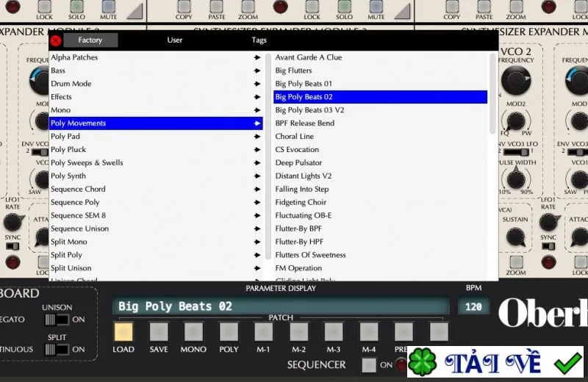Image resolution: width=588 pixels, height=382 pixels.
Task: Enable the SEQUENCER ON button
Action: 369,365
